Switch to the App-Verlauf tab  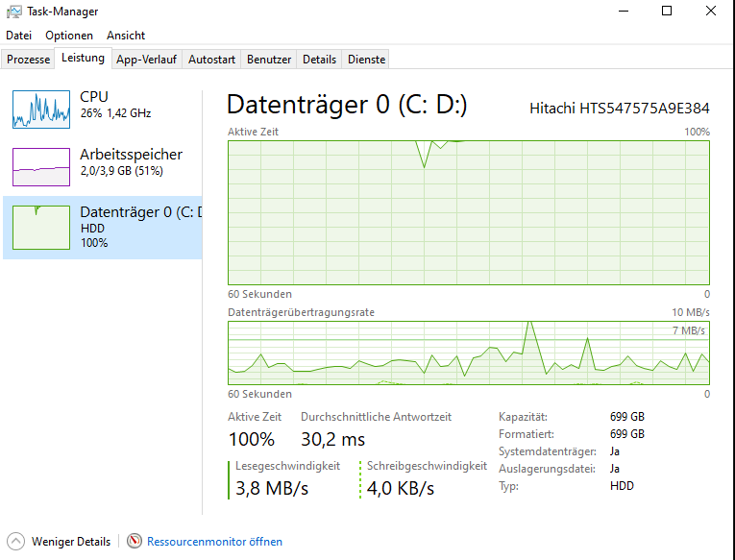tap(146, 60)
